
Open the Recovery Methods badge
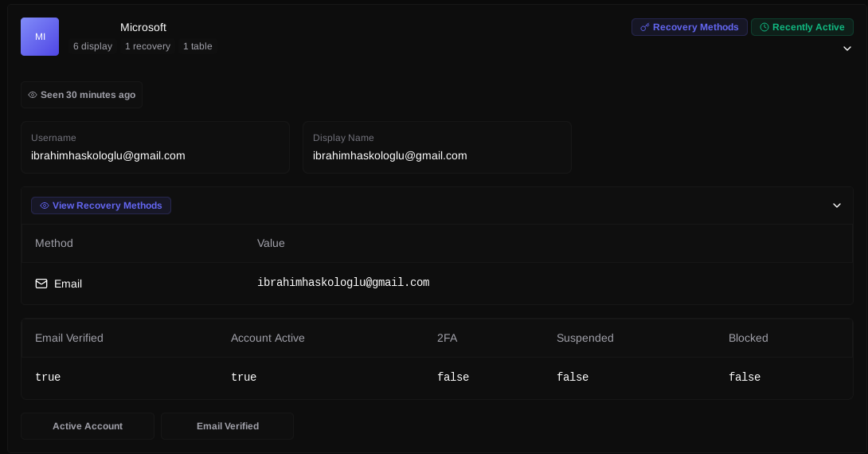[x=690, y=27]
